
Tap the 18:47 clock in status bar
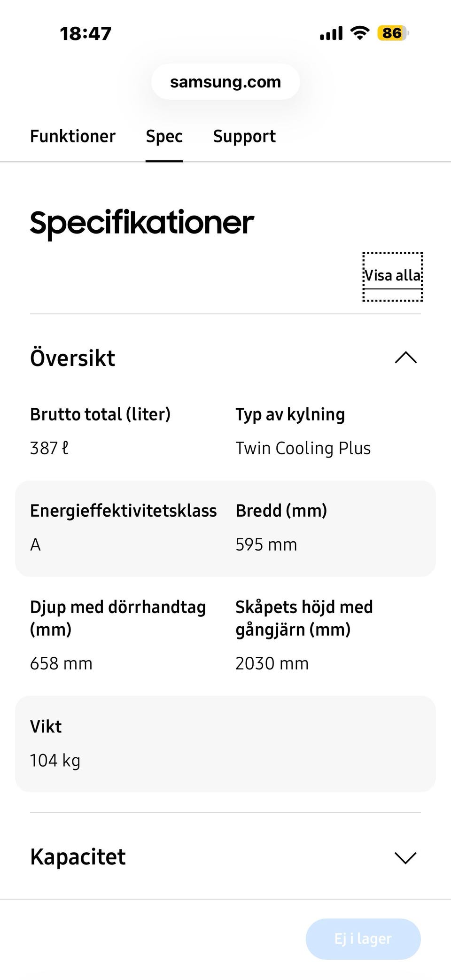point(86,34)
